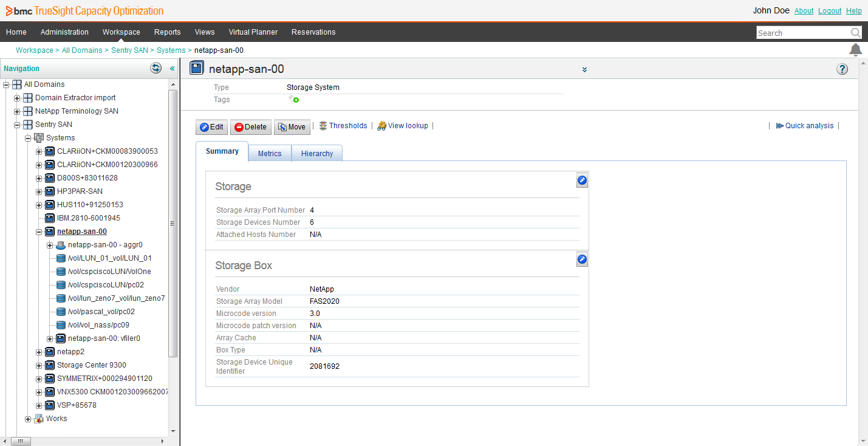Click the Sentry SAN domain icon
Image resolution: width=868 pixels, height=446 pixels.
pos(28,125)
